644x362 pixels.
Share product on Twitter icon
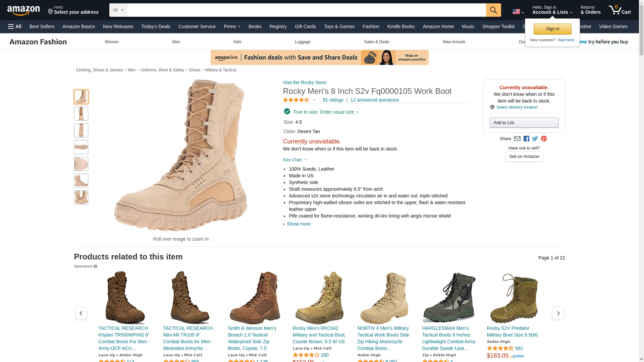pyautogui.click(x=535, y=139)
